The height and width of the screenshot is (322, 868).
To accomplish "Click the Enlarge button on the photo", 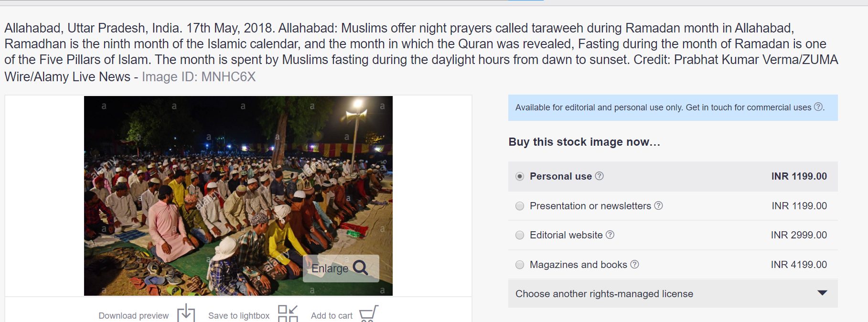I will pos(341,268).
